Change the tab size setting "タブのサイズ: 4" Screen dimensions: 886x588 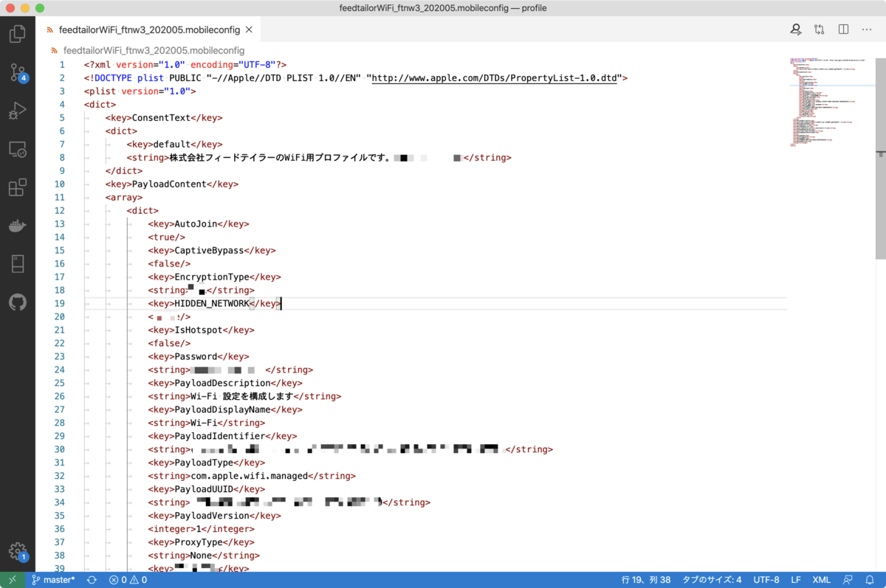click(x=712, y=580)
